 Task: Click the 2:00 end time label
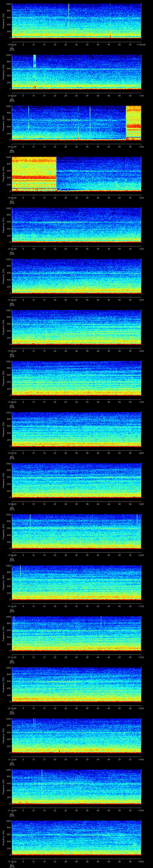[141, 146]
